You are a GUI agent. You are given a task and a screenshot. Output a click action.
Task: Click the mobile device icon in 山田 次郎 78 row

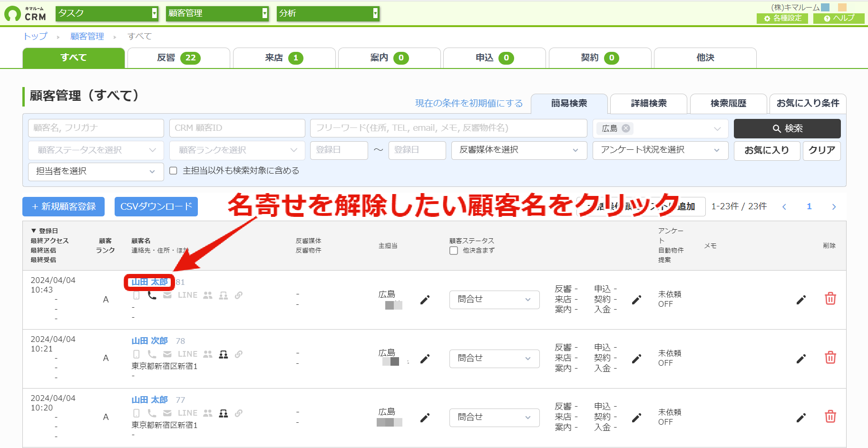click(x=137, y=354)
